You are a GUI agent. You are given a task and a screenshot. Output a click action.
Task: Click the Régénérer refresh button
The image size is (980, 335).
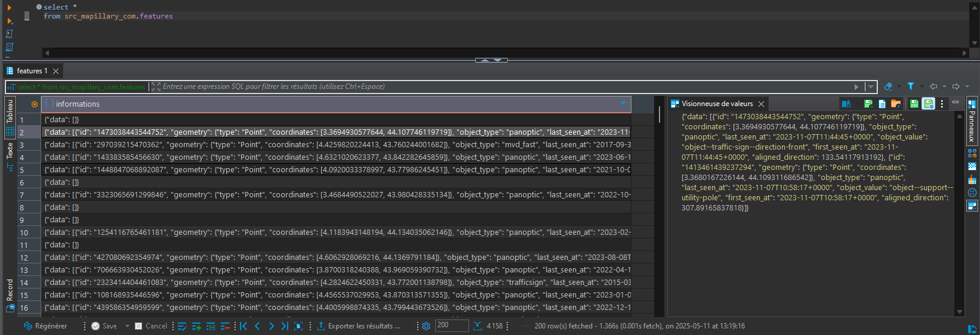pyautogui.click(x=45, y=326)
